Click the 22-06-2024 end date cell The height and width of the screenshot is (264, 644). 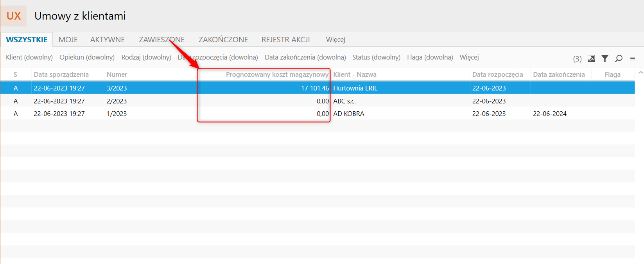click(x=549, y=114)
